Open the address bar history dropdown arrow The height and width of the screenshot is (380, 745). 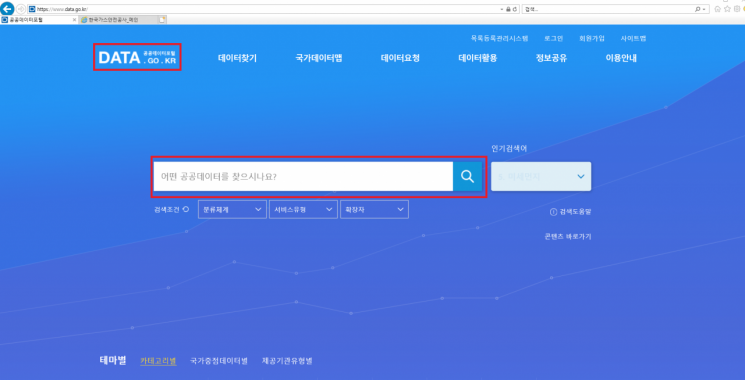tap(502, 9)
